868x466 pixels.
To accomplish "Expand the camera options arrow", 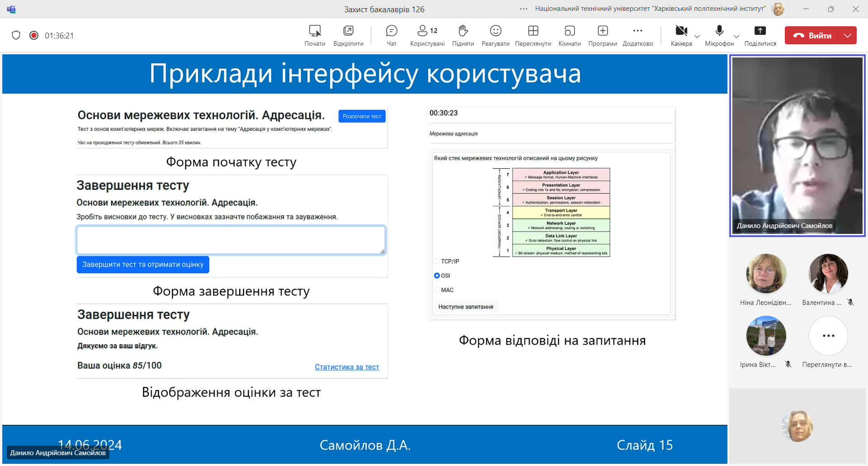I will coord(697,36).
